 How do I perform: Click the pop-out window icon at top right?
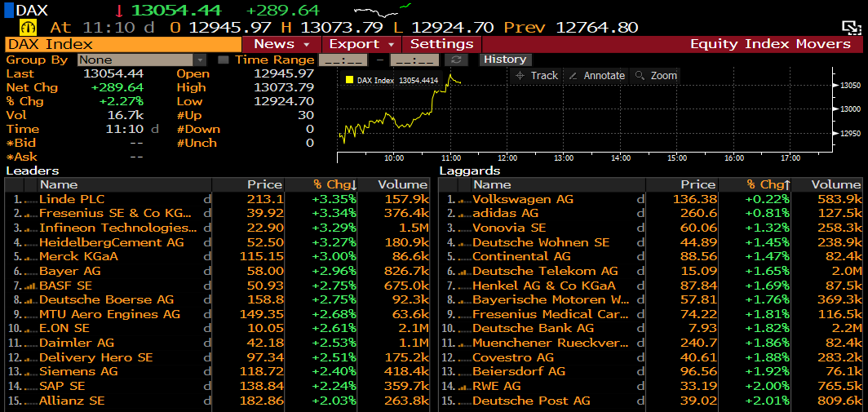[x=852, y=27]
